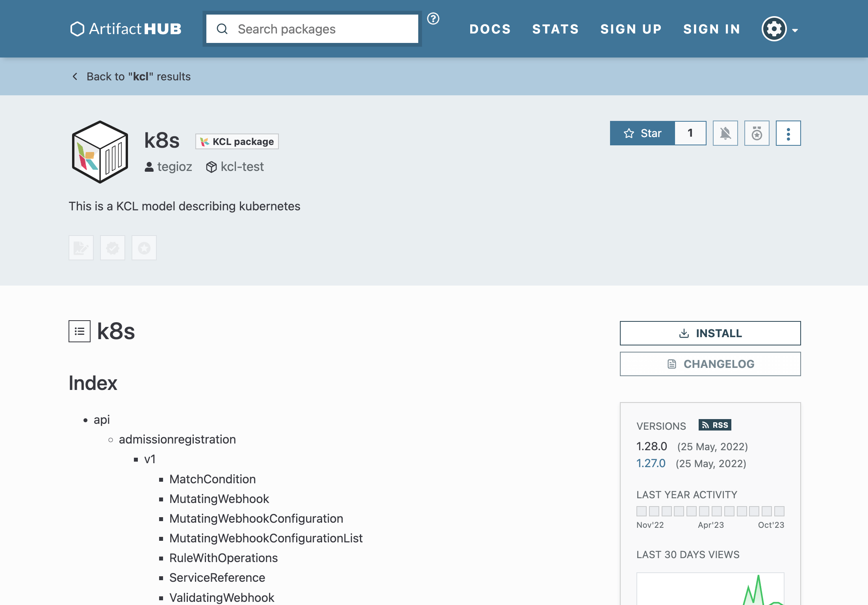This screenshot has width=868, height=605.
Task: Click the api index item
Action: [102, 419]
